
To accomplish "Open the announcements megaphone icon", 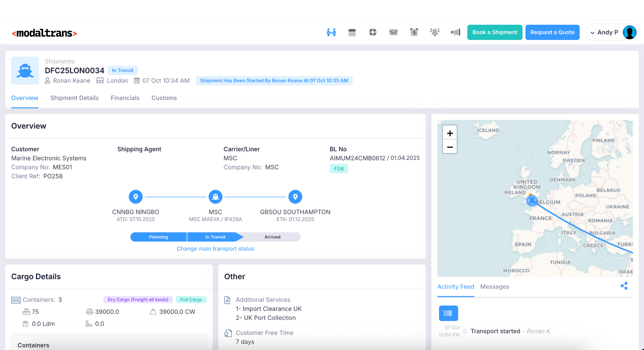I will pyautogui.click(x=455, y=32).
